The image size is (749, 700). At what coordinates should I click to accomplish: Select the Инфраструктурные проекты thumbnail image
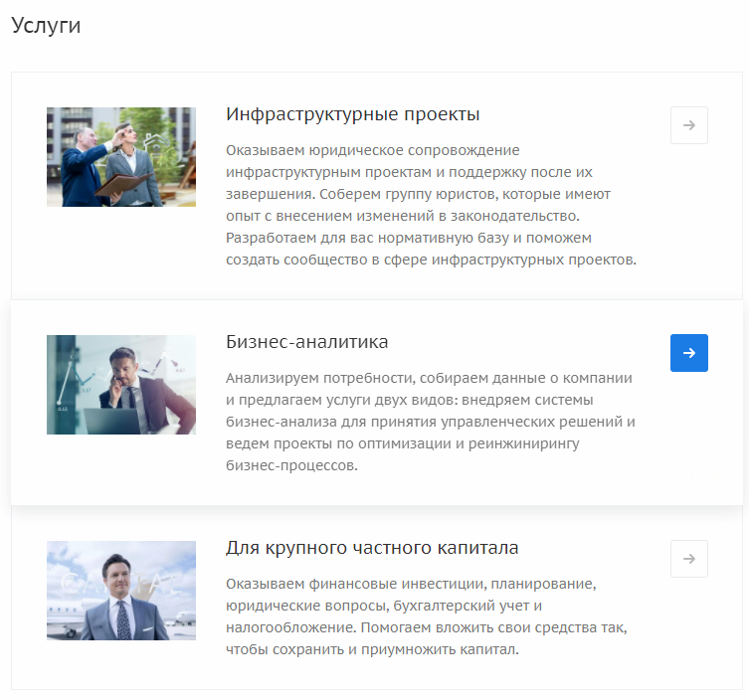[121, 157]
